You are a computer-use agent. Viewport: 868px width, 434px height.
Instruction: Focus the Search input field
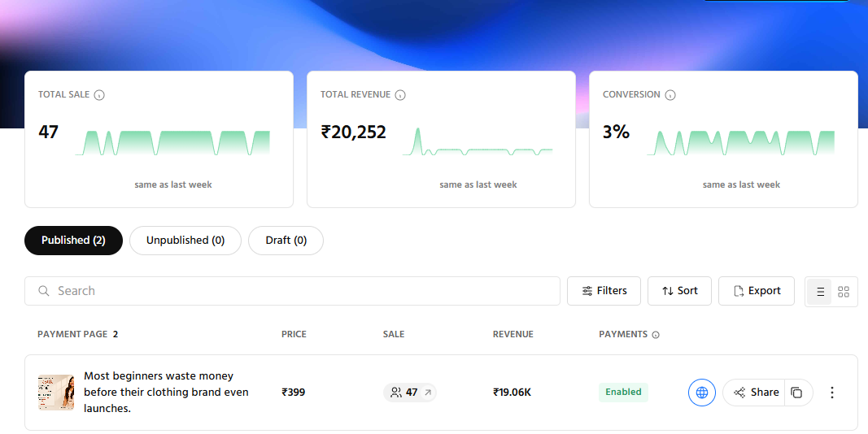(x=292, y=291)
